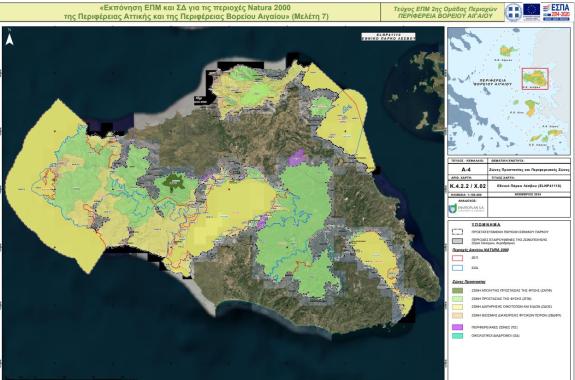Viewport: 575px width, 380px height.
Task: Click the Natura 2000 study title banner
Action: point(190,12)
